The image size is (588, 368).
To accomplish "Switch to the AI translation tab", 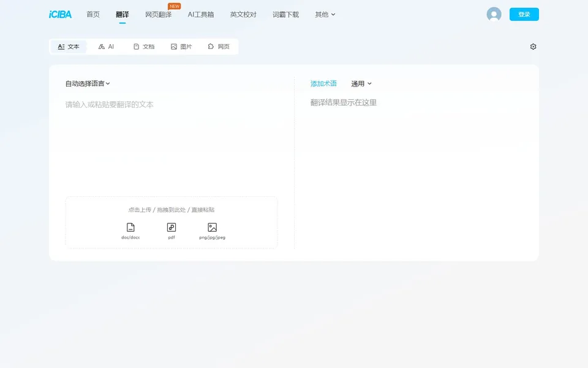I will 106,47.
